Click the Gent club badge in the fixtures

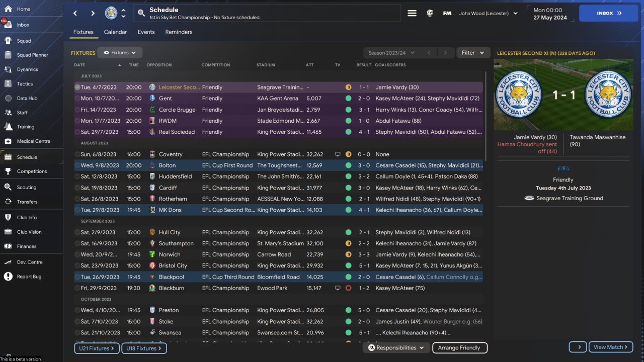coord(152,99)
